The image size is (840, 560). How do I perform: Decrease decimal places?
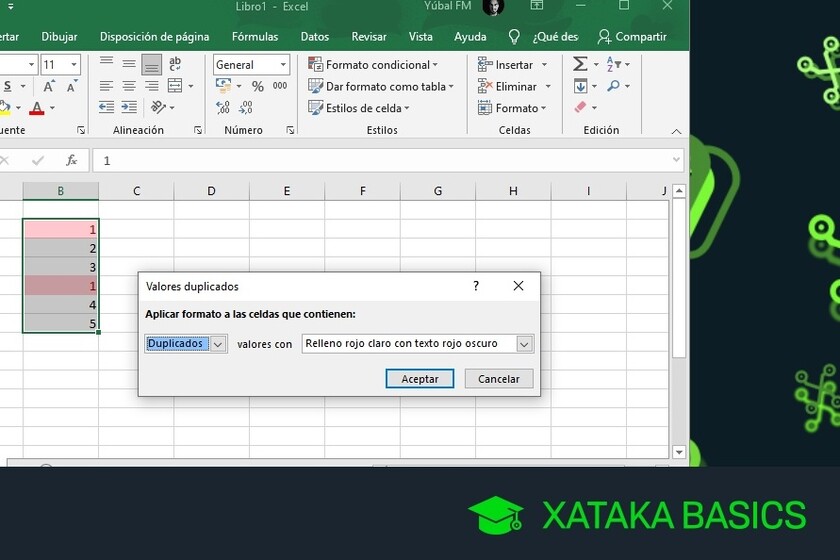pyautogui.click(x=245, y=107)
